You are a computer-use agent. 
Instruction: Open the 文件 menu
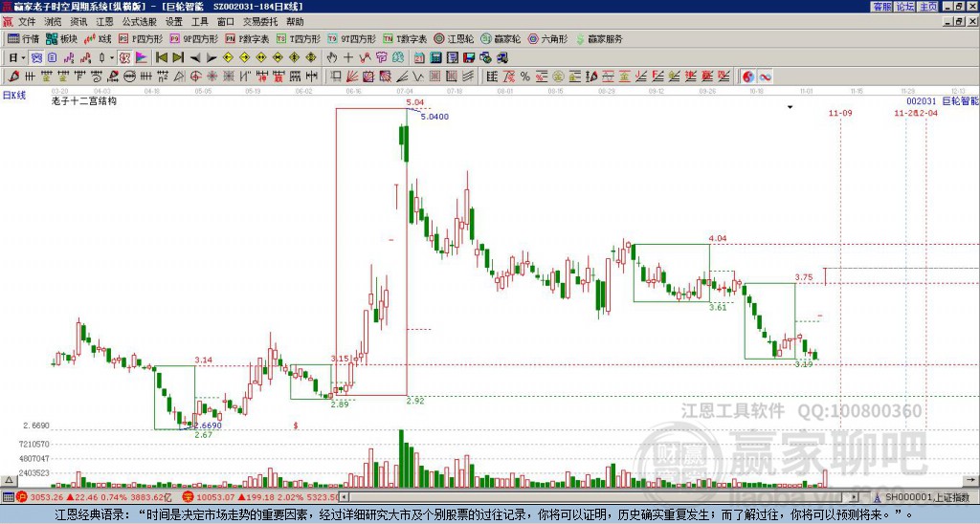[x=26, y=22]
